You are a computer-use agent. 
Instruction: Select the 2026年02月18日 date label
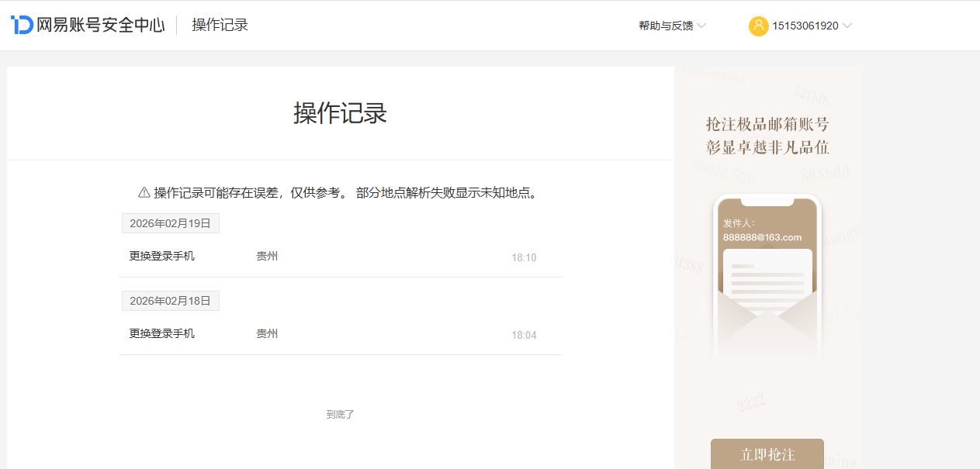[x=171, y=301]
